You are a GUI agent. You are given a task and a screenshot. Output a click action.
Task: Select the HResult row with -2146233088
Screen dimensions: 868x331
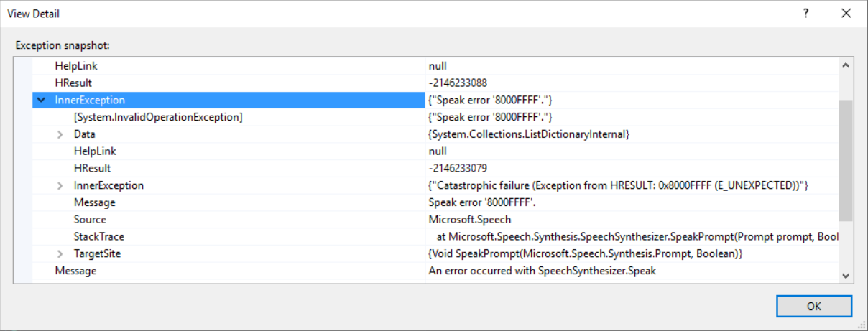click(435, 83)
